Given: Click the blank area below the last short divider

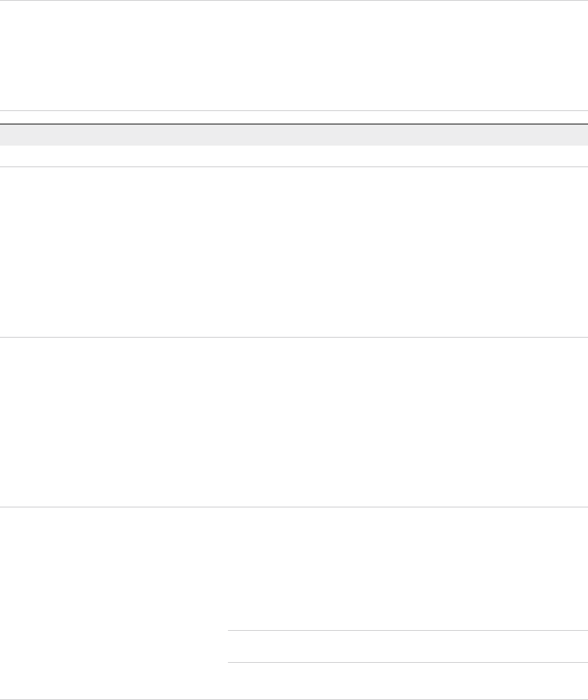Looking at the screenshot, I should tap(408, 681).
